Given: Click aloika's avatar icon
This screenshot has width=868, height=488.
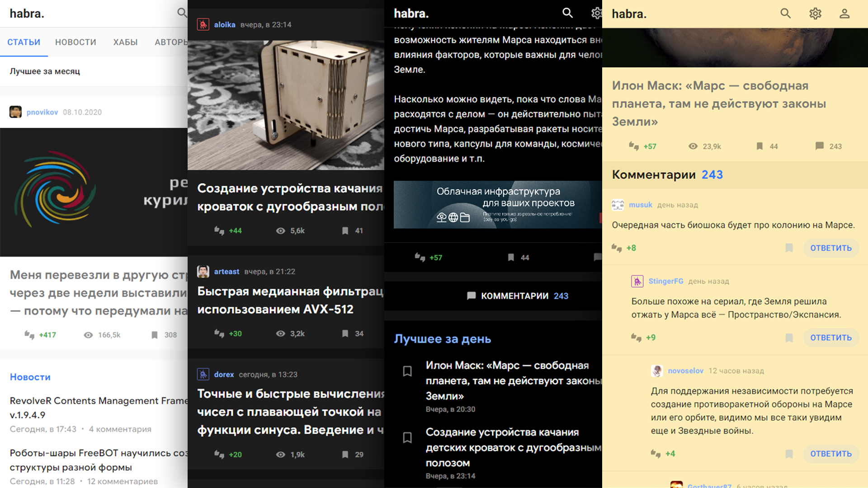Looking at the screenshot, I should tap(203, 25).
